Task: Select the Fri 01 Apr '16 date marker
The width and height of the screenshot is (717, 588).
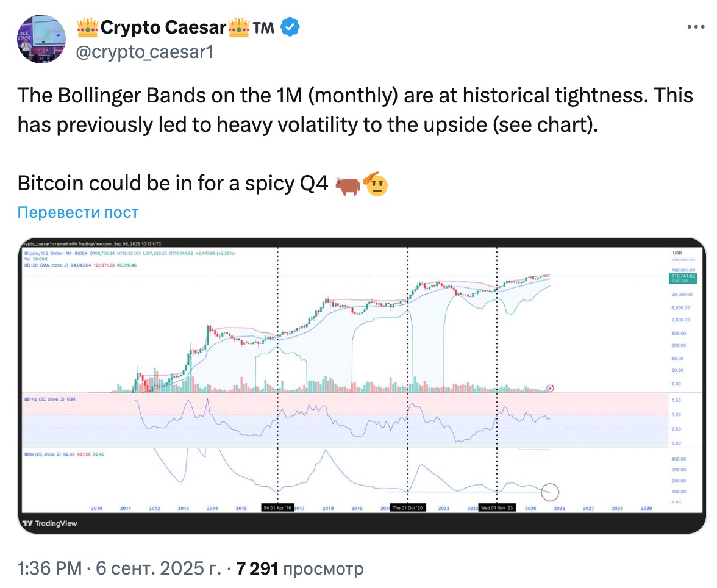Action: (277, 508)
